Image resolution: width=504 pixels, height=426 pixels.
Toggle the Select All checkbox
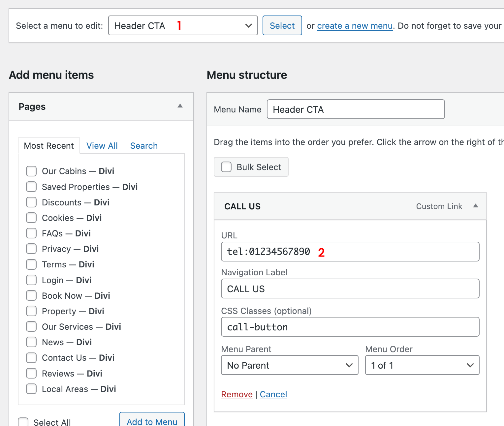(23, 422)
